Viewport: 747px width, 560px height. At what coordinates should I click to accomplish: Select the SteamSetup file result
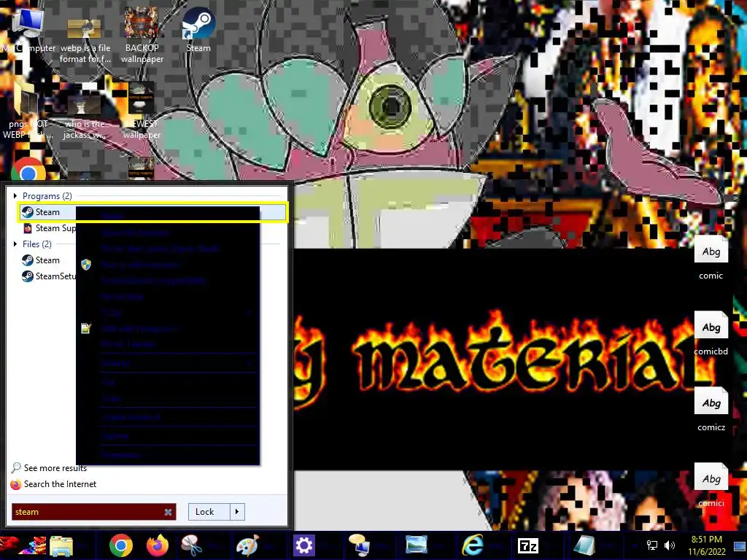[x=49, y=276]
